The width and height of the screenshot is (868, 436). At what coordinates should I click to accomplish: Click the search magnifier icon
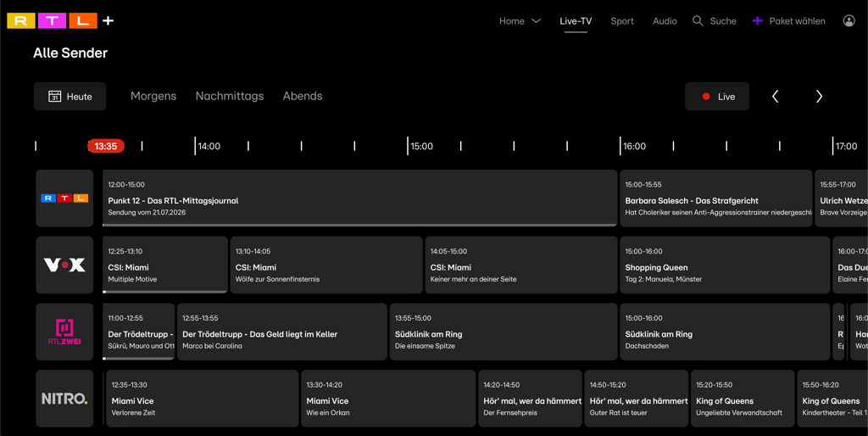pos(698,20)
